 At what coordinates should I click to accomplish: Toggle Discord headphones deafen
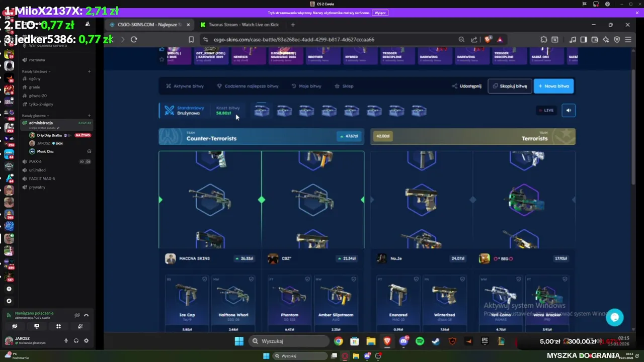click(76, 341)
